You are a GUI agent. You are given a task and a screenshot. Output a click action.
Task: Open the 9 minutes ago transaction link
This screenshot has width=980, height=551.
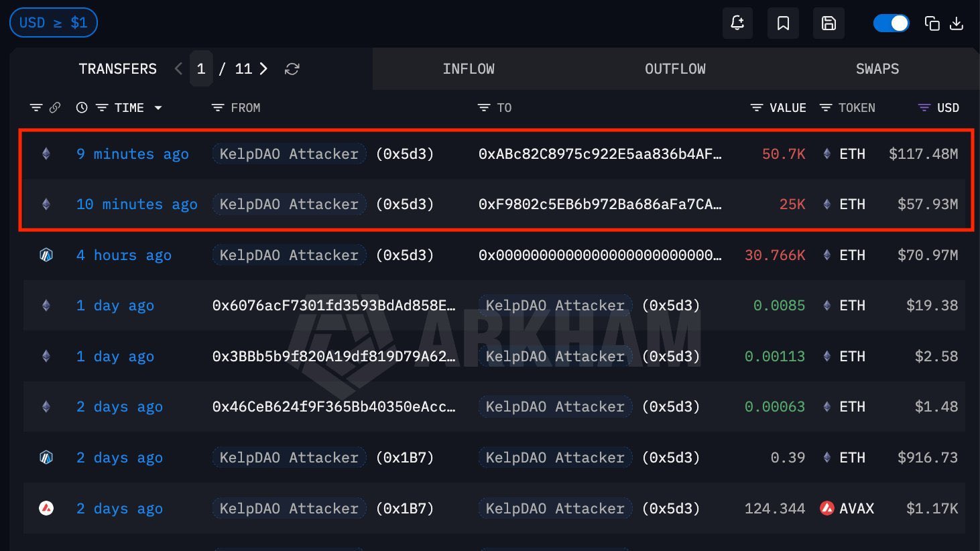tap(133, 154)
